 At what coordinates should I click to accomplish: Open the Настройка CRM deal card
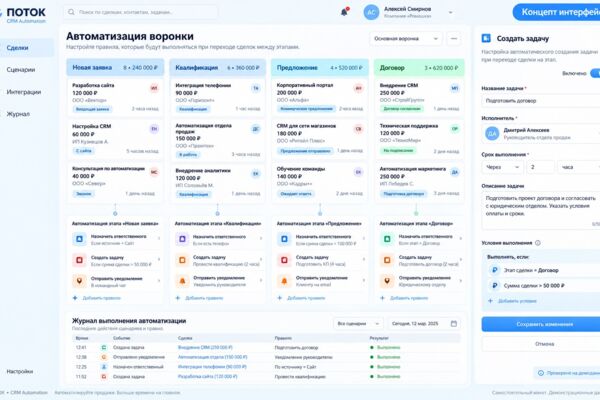point(115,139)
